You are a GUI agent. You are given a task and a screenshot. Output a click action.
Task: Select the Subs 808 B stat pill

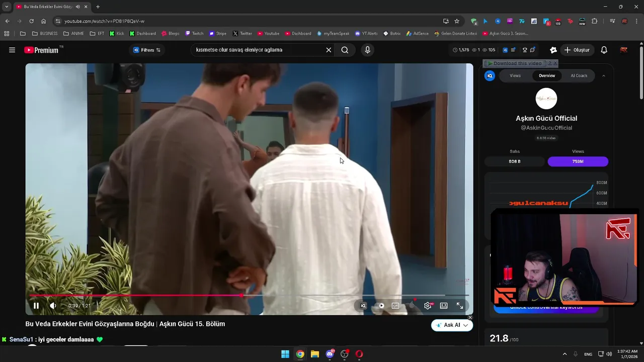click(x=515, y=161)
